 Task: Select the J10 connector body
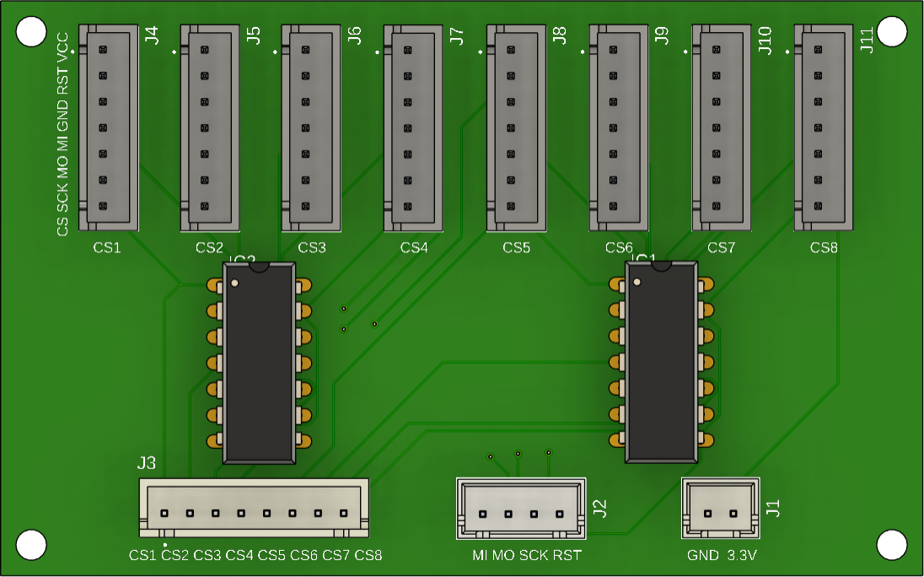point(722,128)
